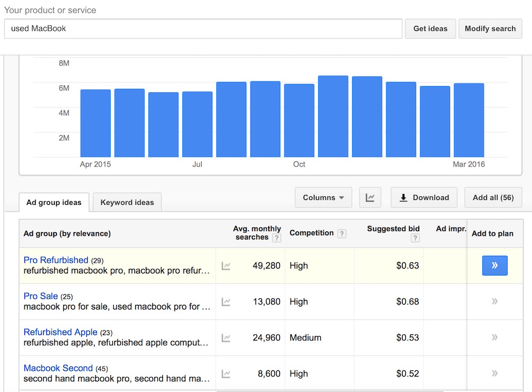View trend chart icon for Macbook Second
The image size is (532, 392).
click(x=226, y=374)
